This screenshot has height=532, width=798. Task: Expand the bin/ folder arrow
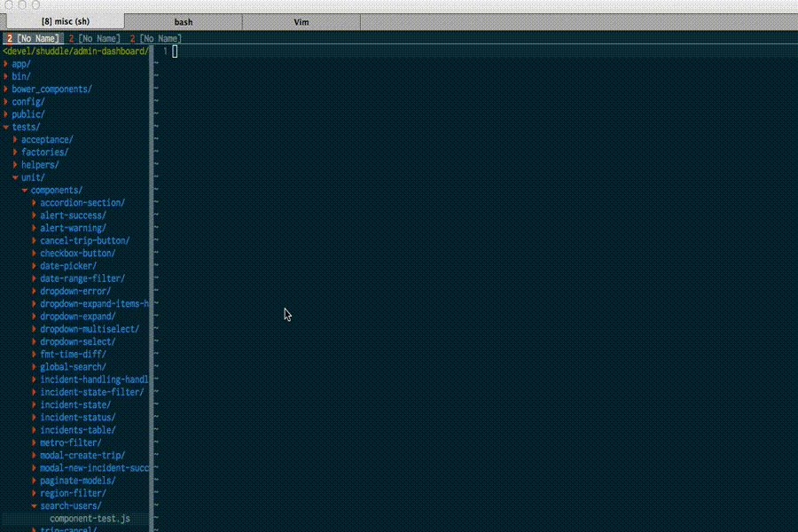pos(5,76)
